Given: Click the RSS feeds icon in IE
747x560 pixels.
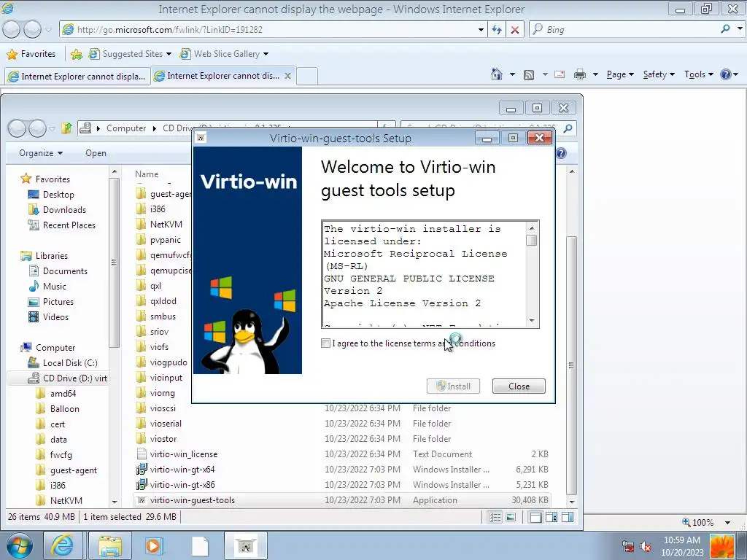Looking at the screenshot, I should (x=528, y=75).
